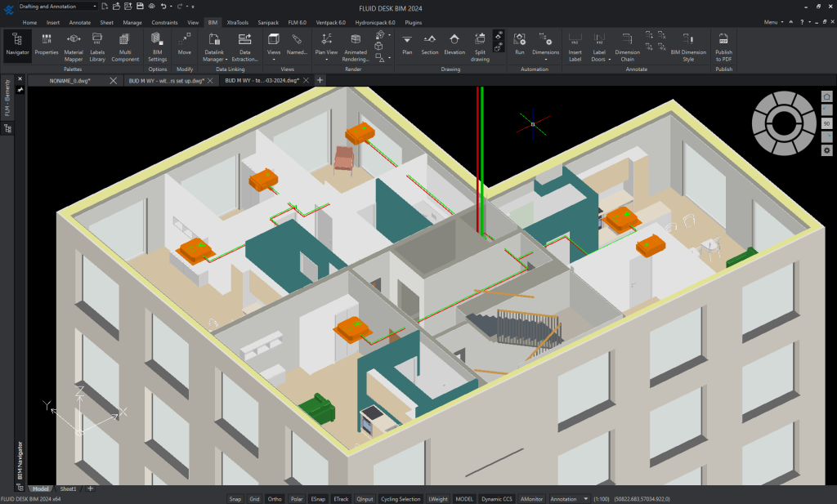Toggle ESnap in the status bar

point(317,499)
